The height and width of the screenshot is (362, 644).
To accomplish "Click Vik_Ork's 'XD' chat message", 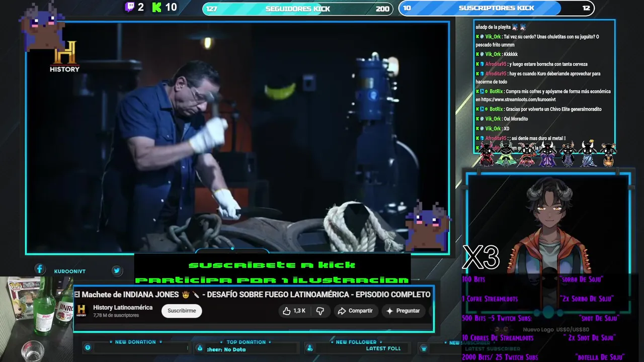I will (493, 129).
